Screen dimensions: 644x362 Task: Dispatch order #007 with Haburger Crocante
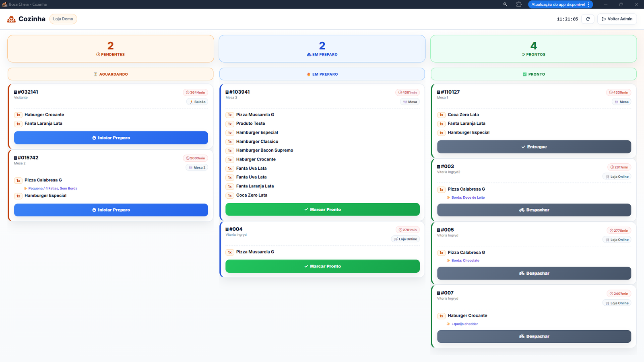point(534,336)
